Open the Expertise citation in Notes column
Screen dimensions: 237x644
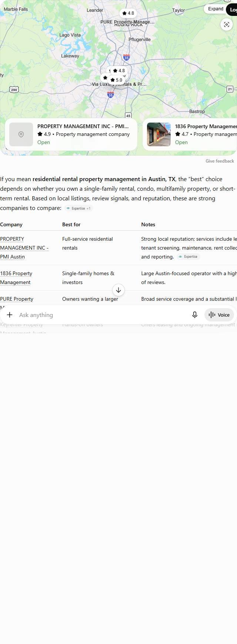[188, 257]
